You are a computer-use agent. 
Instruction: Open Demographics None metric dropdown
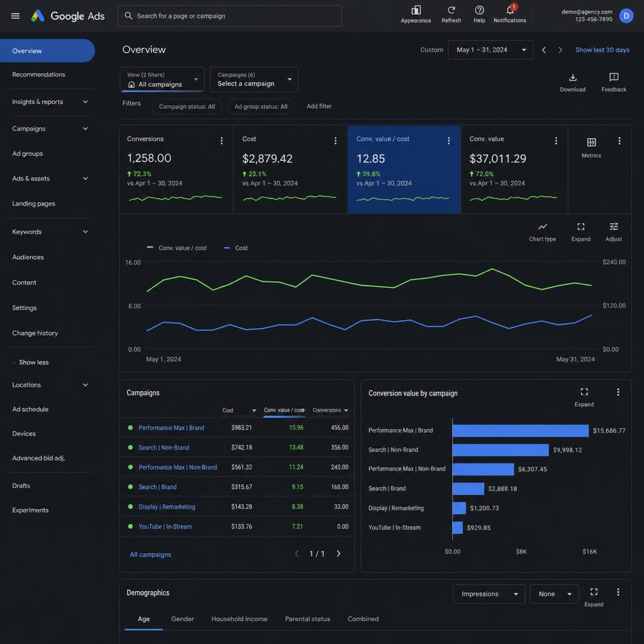point(554,594)
